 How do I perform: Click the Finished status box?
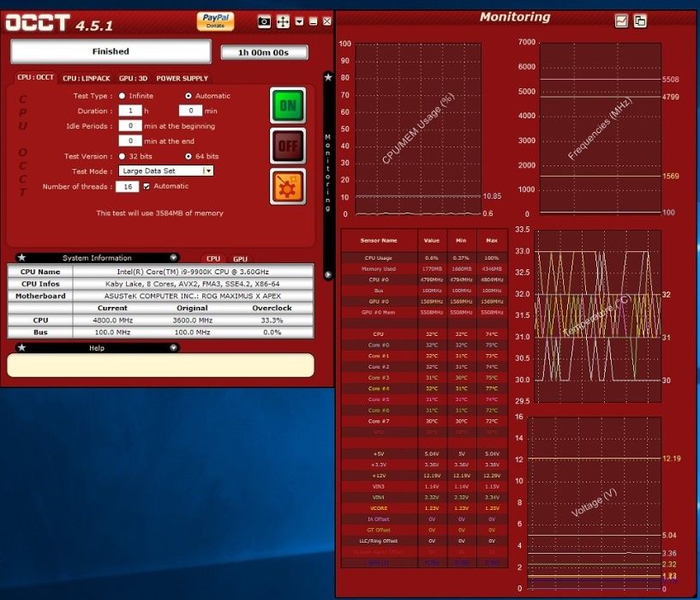(111, 51)
